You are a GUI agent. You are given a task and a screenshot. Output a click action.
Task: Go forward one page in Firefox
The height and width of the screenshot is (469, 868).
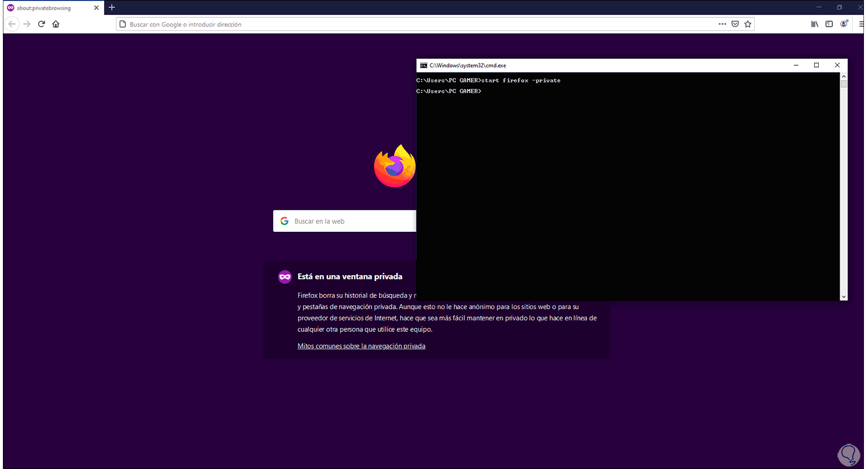(x=27, y=24)
